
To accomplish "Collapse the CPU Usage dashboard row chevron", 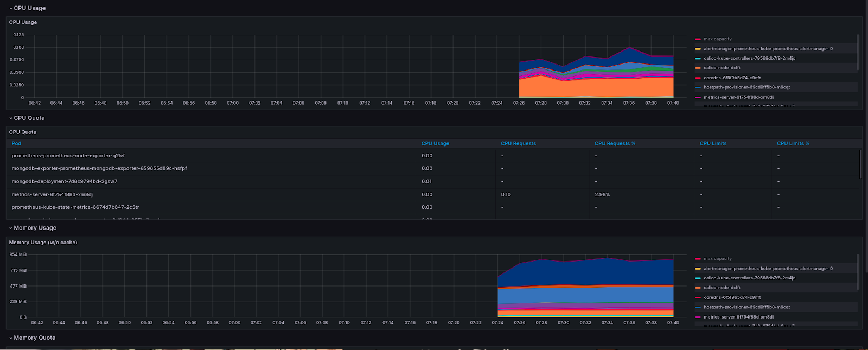I will click(x=10, y=8).
